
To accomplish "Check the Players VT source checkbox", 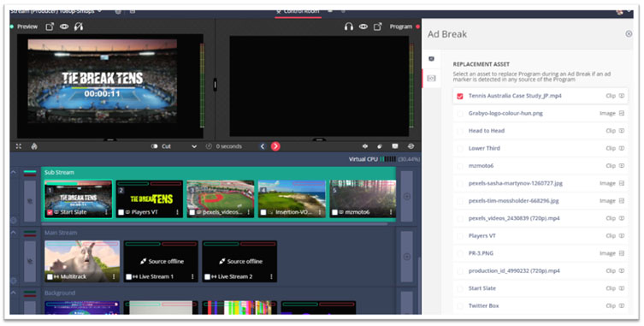I will (x=121, y=212).
